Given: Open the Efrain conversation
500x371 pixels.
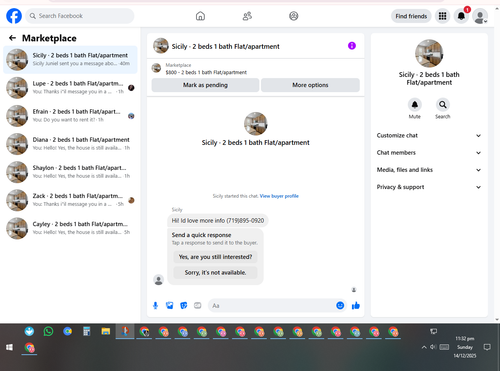Looking at the screenshot, I should click(70, 116).
